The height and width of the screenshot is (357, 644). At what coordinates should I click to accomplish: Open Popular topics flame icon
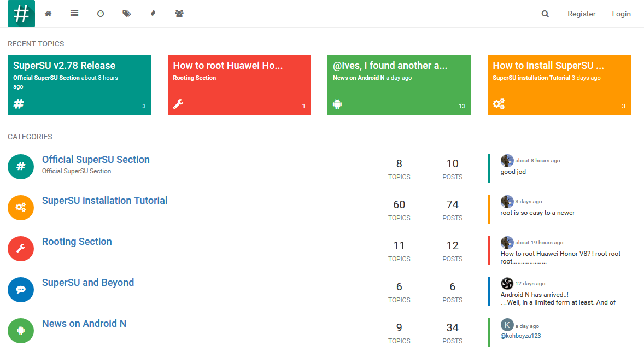[153, 14]
